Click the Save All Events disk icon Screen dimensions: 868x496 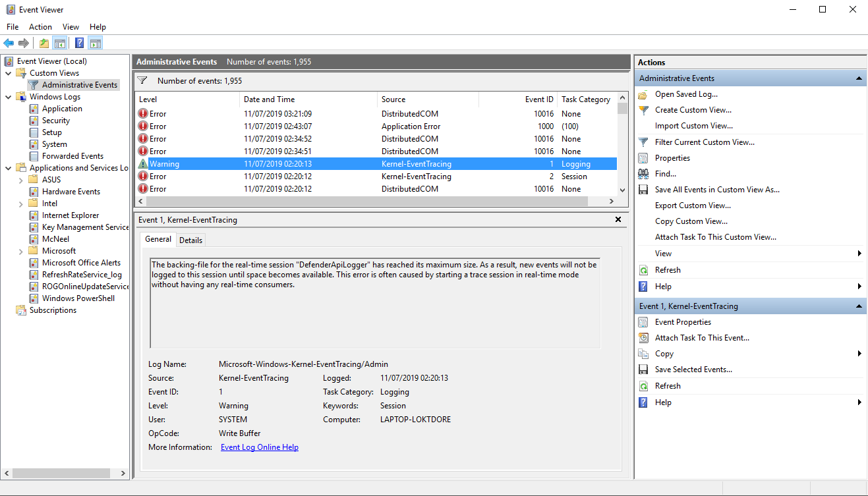(x=643, y=190)
